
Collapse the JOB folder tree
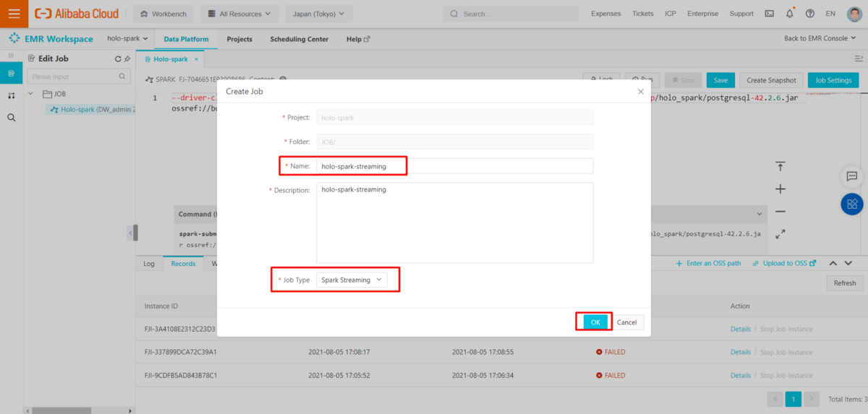[x=31, y=94]
